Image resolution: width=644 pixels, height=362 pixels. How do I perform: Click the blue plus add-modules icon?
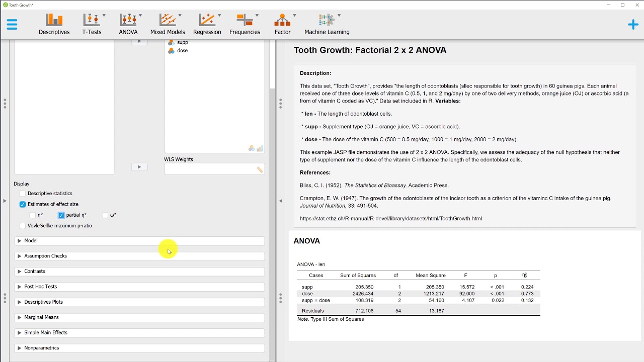coord(633,25)
